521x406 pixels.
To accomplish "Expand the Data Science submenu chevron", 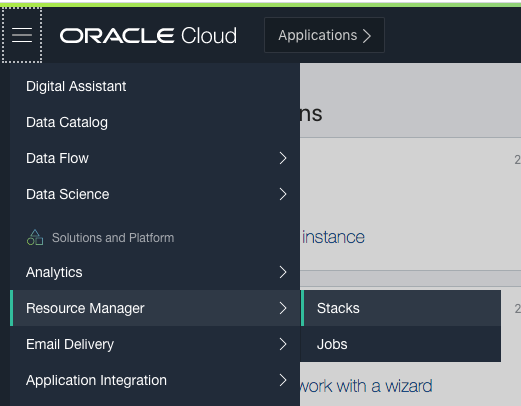I will point(283,194).
